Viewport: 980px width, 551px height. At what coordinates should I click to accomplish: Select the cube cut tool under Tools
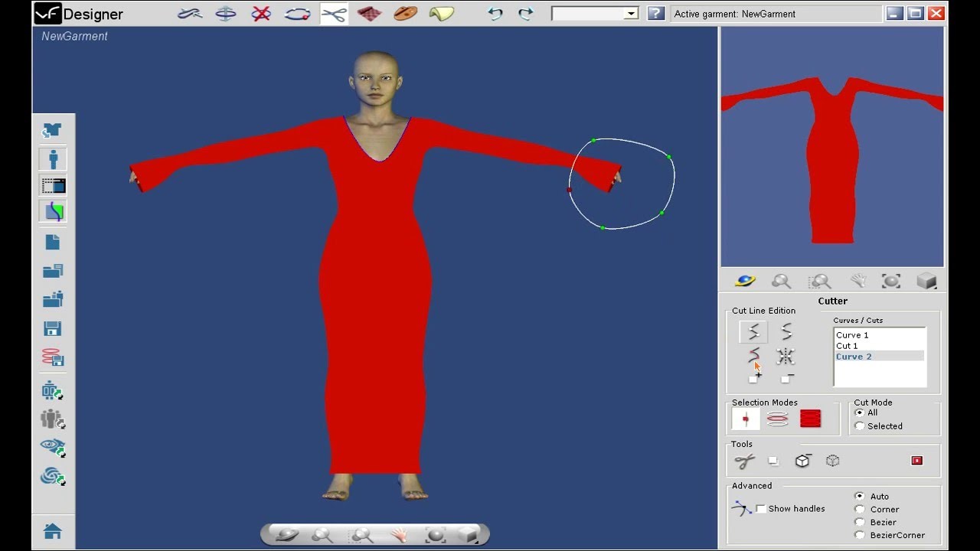pyautogui.click(x=802, y=460)
